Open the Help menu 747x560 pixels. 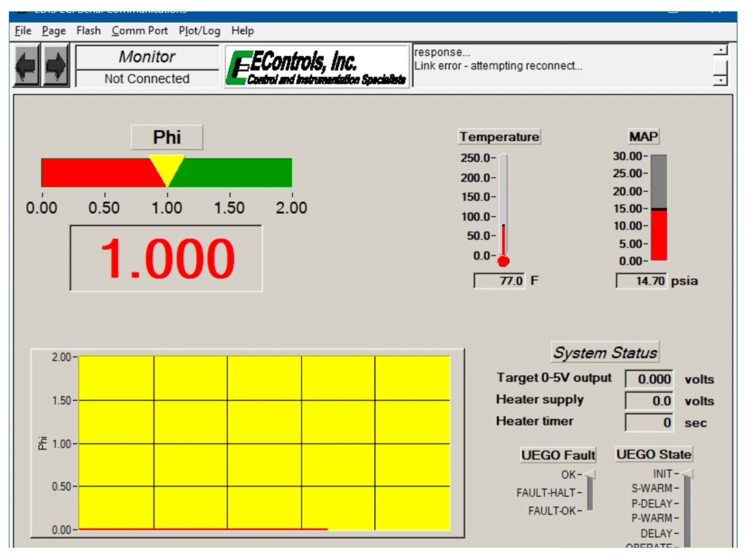click(x=242, y=31)
